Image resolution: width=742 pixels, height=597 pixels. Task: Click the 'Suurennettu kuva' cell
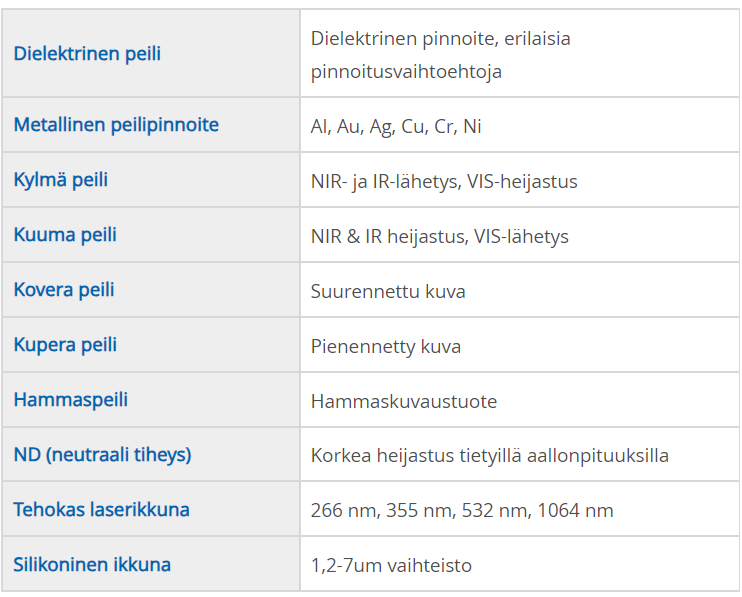click(x=388, y=292)
